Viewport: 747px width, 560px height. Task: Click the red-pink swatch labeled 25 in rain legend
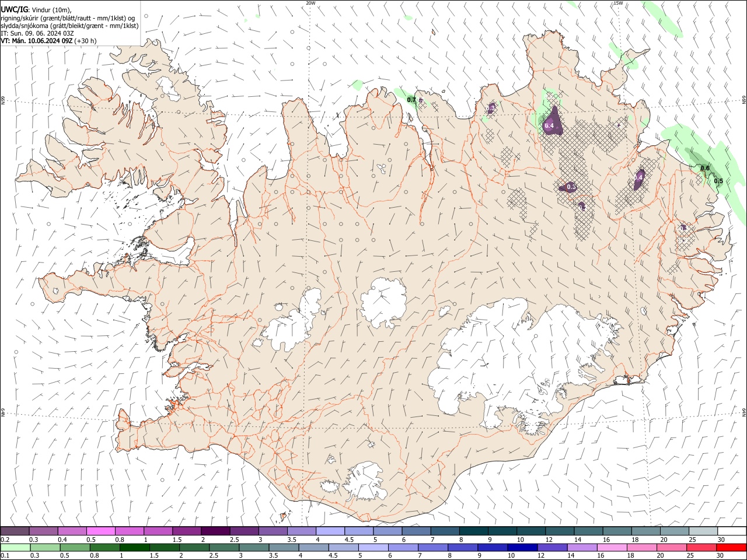coord(701,548)
